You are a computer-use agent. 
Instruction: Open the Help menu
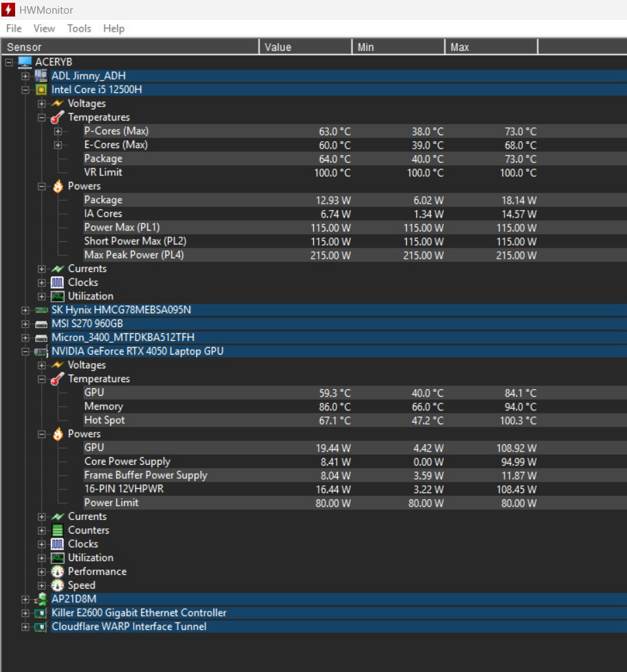click(x=114, y=28)
